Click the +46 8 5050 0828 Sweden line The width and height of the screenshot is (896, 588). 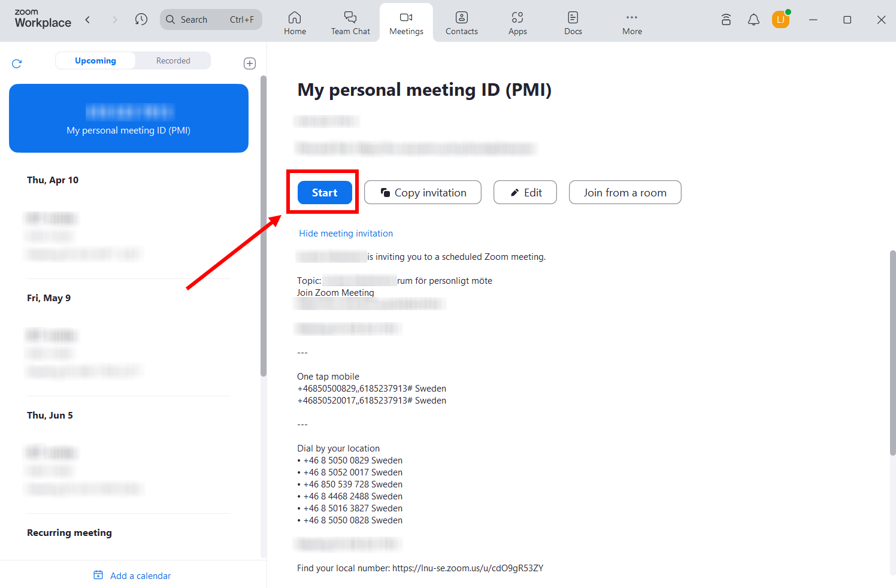(x=350, y=520)
